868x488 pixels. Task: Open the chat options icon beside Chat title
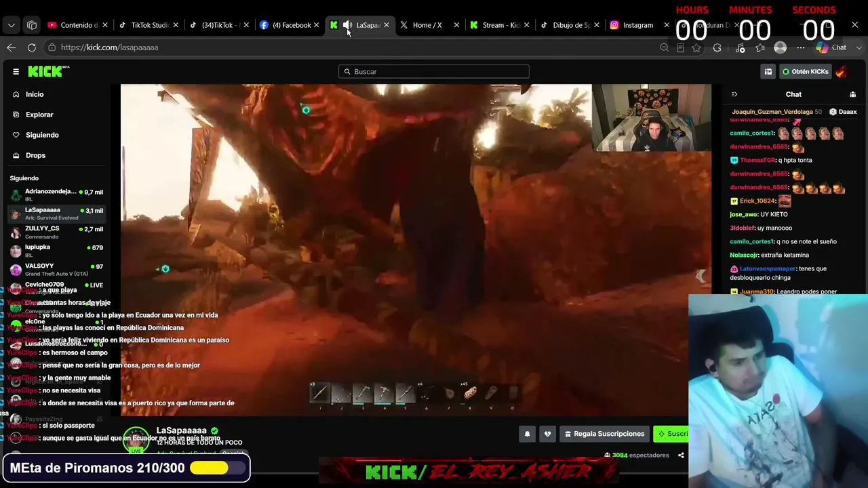[852, 94]
